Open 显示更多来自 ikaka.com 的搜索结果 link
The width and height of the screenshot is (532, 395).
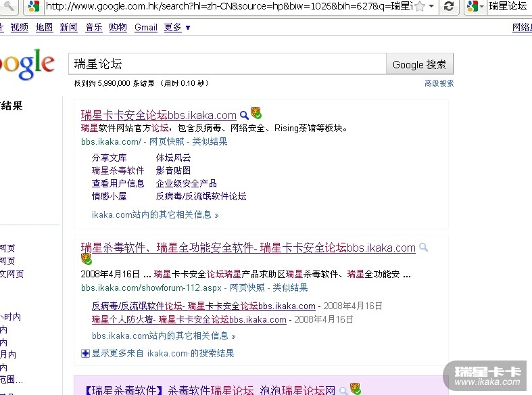[163, 354]
